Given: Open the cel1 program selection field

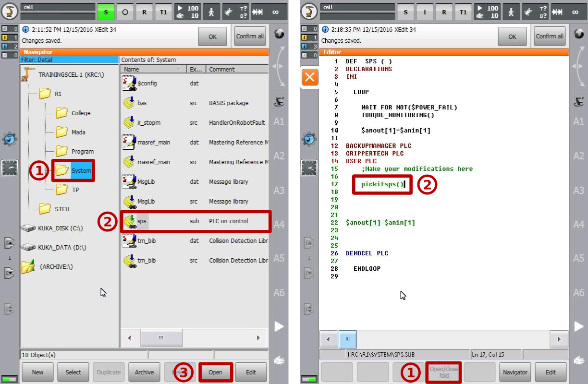Looking at the screenshot, I should (58, 8).
